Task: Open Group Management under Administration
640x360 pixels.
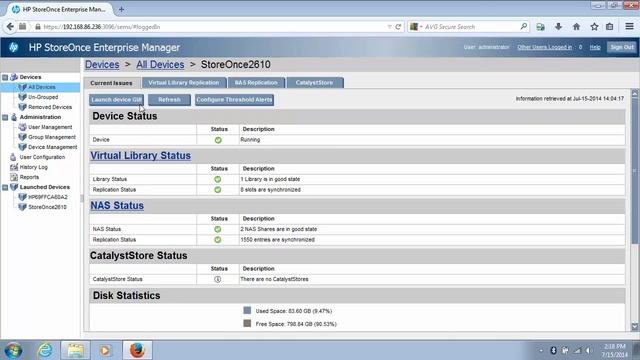Action: [52, 137]
